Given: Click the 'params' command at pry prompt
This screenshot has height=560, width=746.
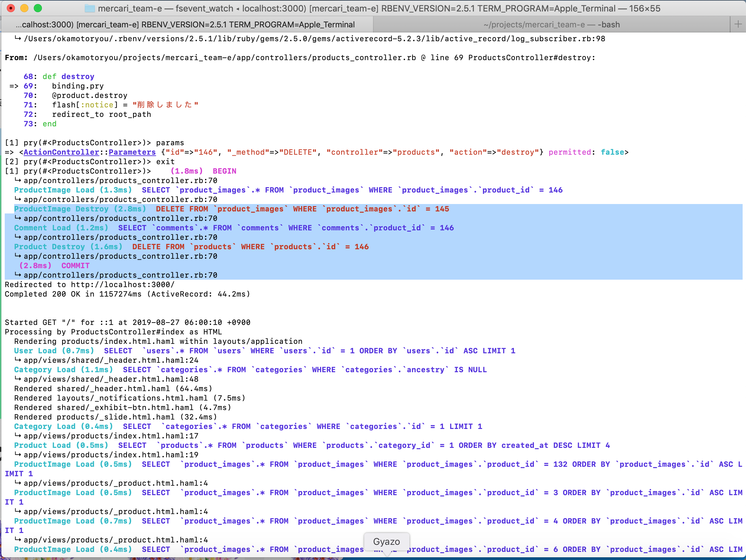Looking at the screenshot, I should click(170, 143).
